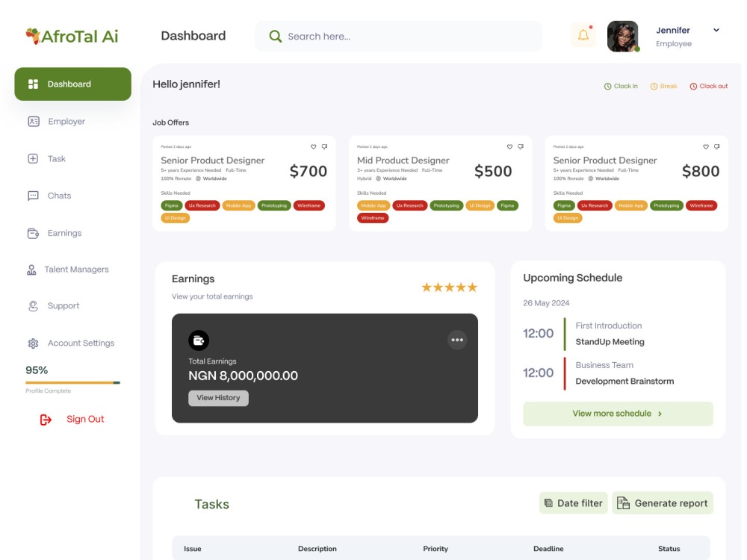
Task: Sort by Priority column header
Action: [x=436, y=549]
